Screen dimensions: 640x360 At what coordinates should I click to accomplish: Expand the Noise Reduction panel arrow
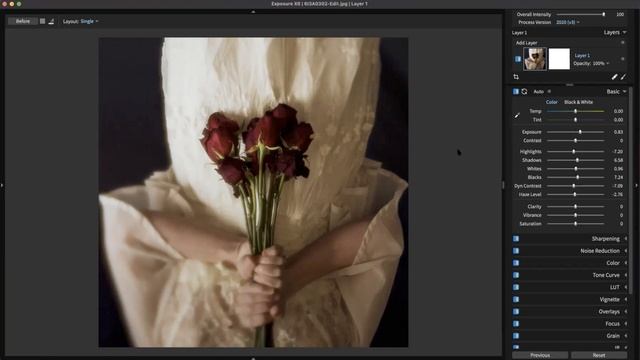tap(625, 251)
